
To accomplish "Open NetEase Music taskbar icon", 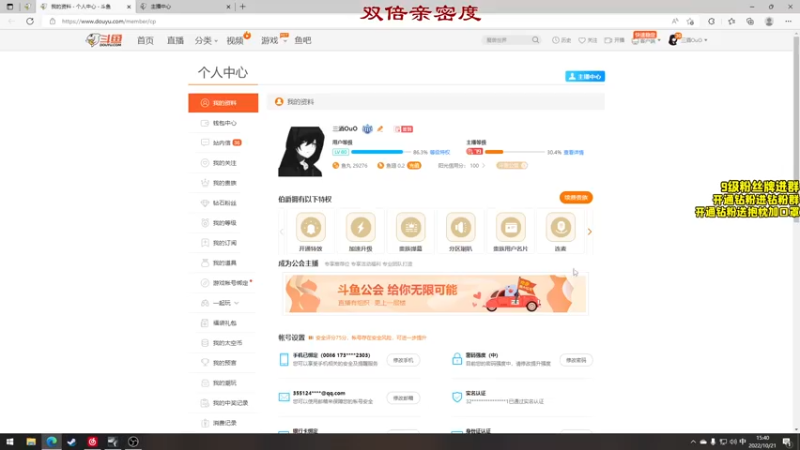I will pyautogui.click(x=92, y=442).
